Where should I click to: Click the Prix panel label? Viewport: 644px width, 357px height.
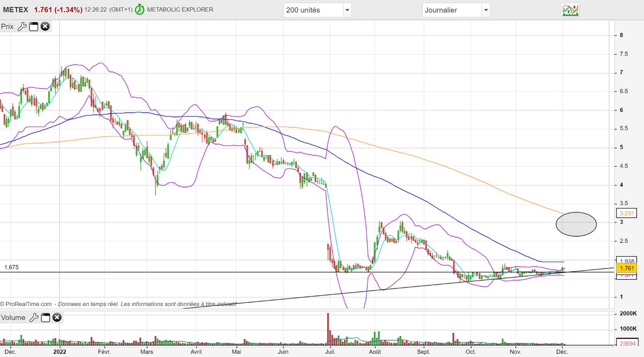[8, 26]
